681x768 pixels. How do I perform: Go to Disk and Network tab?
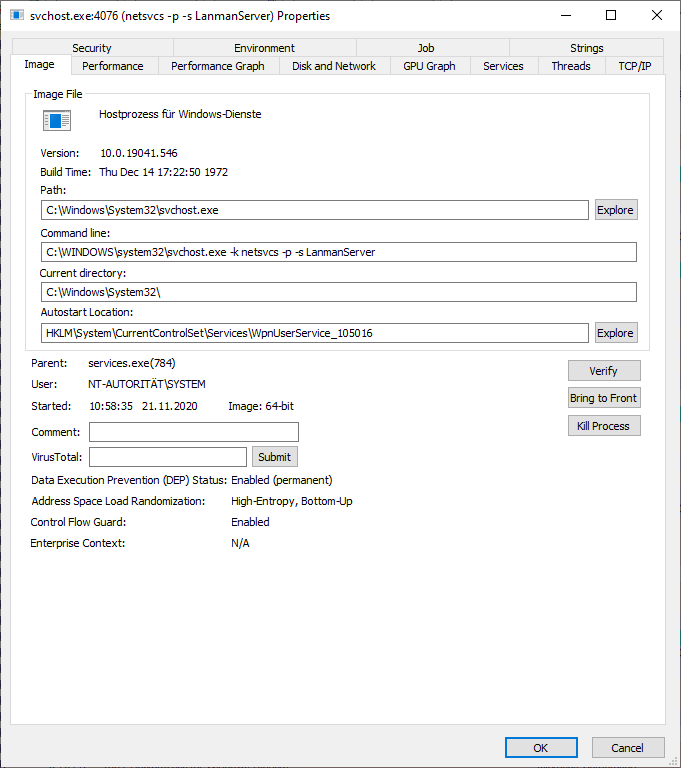point(334,66)
